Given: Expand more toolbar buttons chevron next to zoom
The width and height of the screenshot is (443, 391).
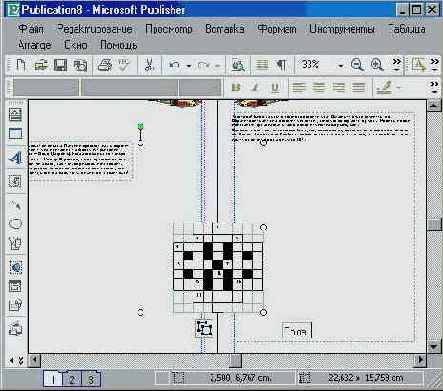Looking at the screenshot, I should pyautogui.click(x=397, y=65).
